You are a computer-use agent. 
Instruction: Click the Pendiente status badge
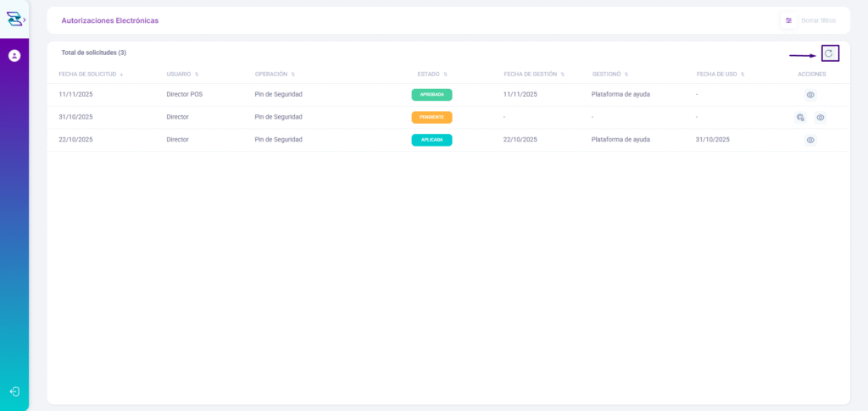point(431,117)
